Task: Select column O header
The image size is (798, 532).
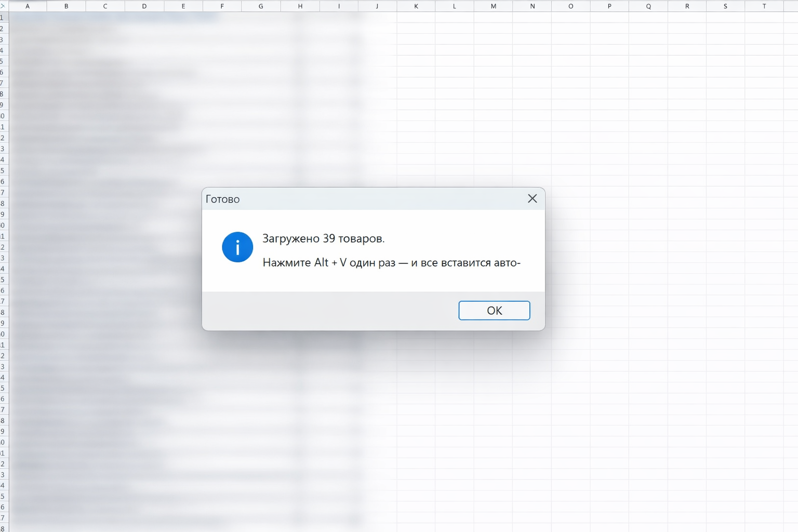Action: click(x=571, y=6)
